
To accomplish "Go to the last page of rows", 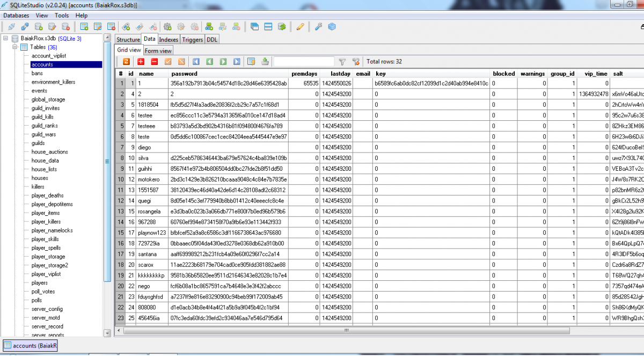I will (x=237, y=62).
